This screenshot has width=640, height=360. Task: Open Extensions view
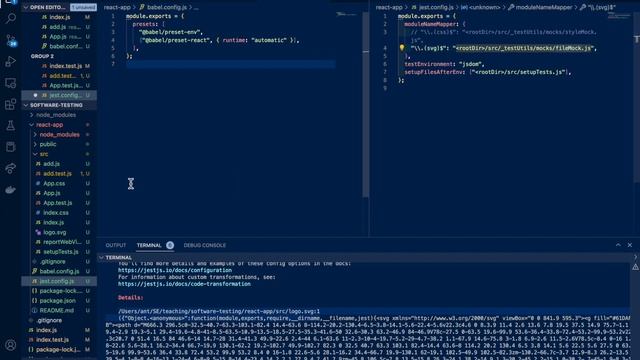point(11,104)
